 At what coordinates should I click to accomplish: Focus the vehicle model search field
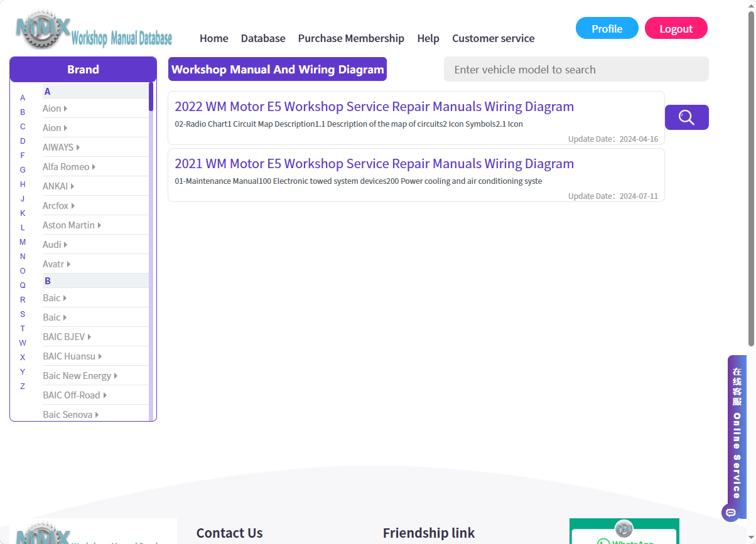coord(576,69)
